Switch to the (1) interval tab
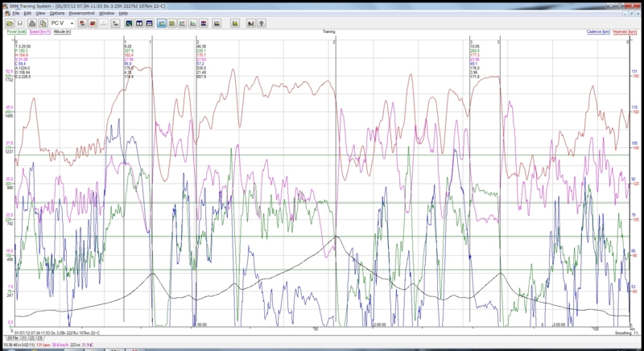The image size is (644, 351). pyautogui.click(x=24, y=338)
